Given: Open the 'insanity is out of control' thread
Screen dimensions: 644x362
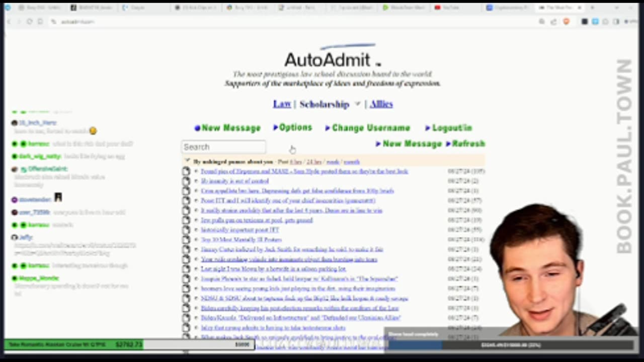Looking at the screenshot, I should click(234, 181).
